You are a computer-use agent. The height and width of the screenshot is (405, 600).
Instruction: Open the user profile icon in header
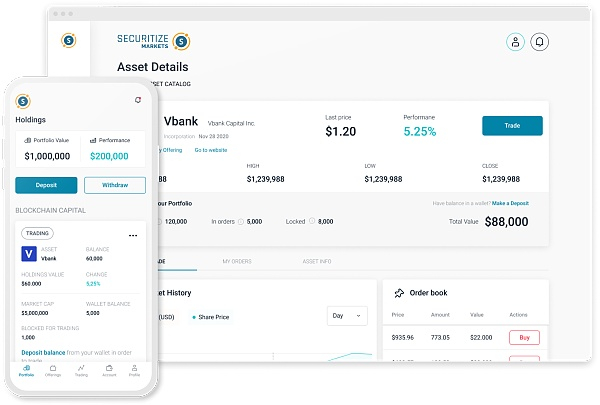tap(515, 42)
